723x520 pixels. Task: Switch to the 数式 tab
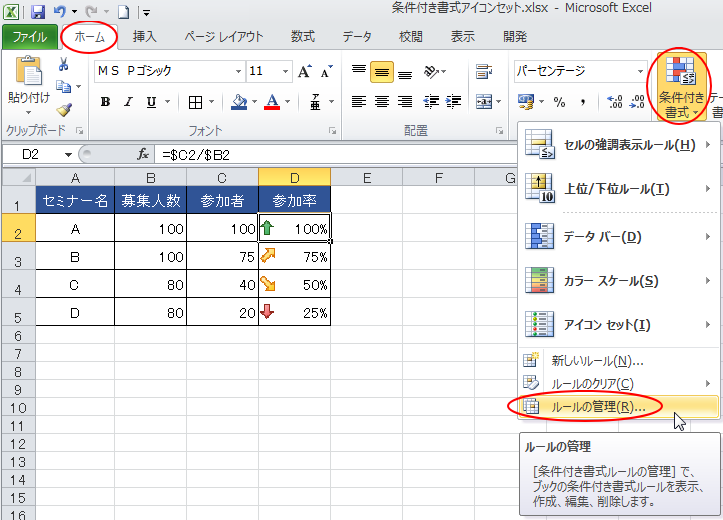point(303,36)
